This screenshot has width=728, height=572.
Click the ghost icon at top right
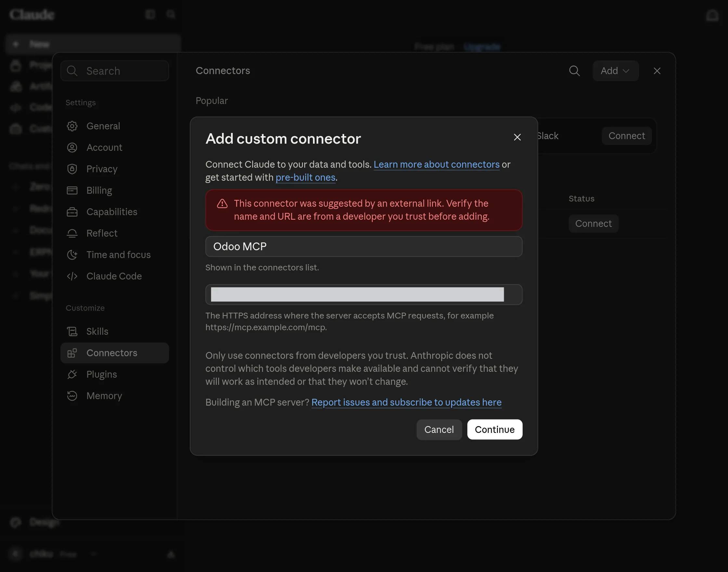tap(712, 15)
